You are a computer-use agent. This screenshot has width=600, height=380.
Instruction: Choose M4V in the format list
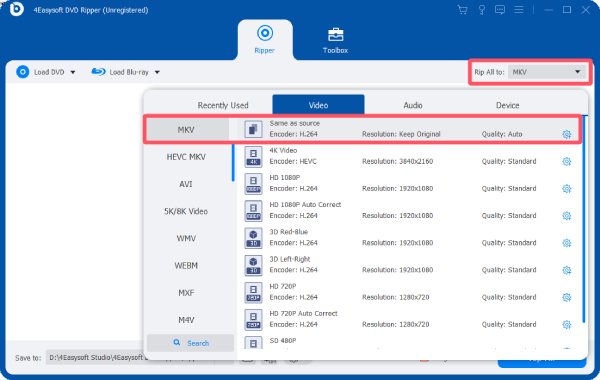pyautogui.click(x=186, y=320)
